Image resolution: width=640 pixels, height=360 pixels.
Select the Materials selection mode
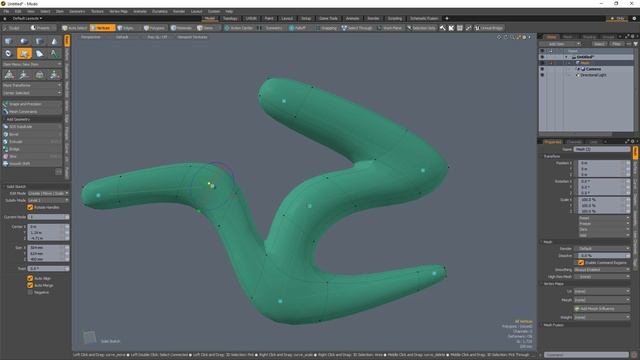pos(182,28)
